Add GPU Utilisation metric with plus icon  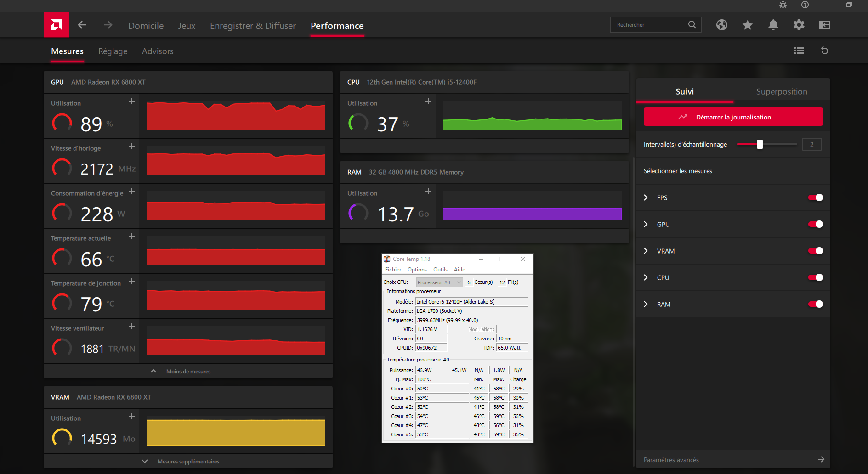pos(132,101)
